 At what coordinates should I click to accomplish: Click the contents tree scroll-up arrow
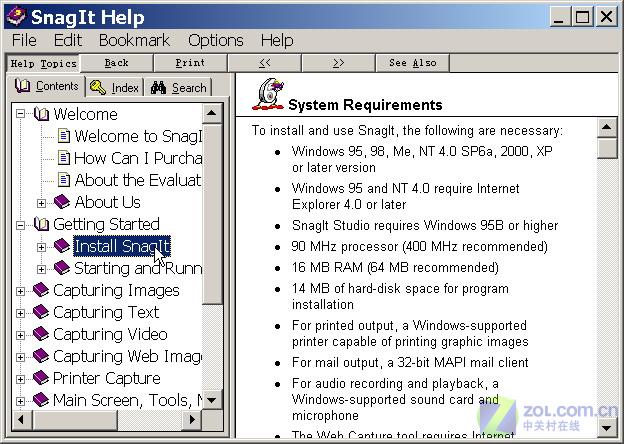tap(212, 113)
